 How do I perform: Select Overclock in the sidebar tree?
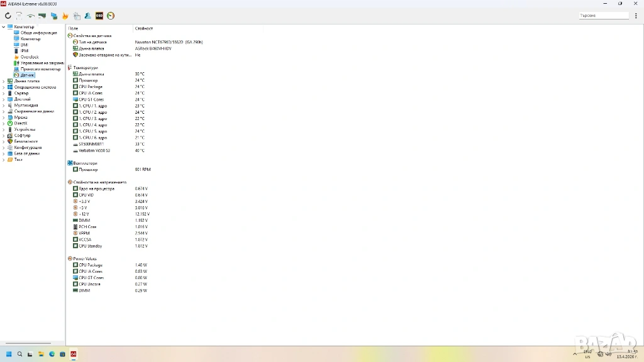pyautogui.click(x=29, y=57)
